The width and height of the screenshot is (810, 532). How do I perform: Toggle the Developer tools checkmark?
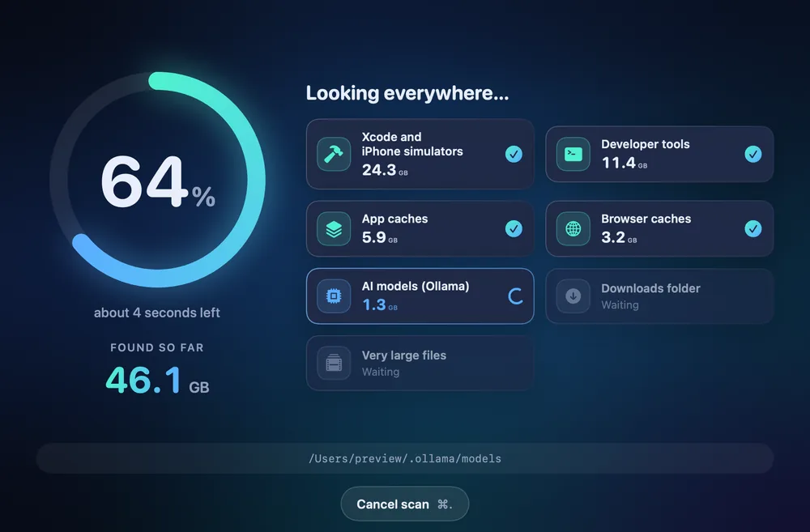point(753,154)
